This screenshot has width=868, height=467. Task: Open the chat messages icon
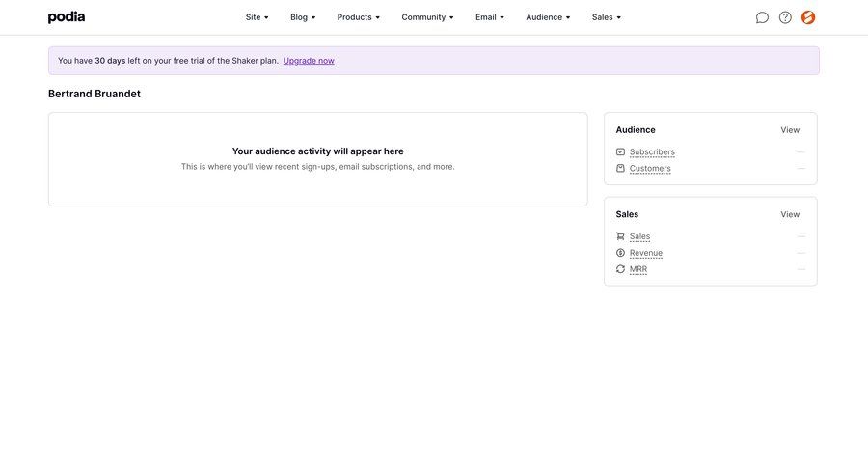(762, 17)
